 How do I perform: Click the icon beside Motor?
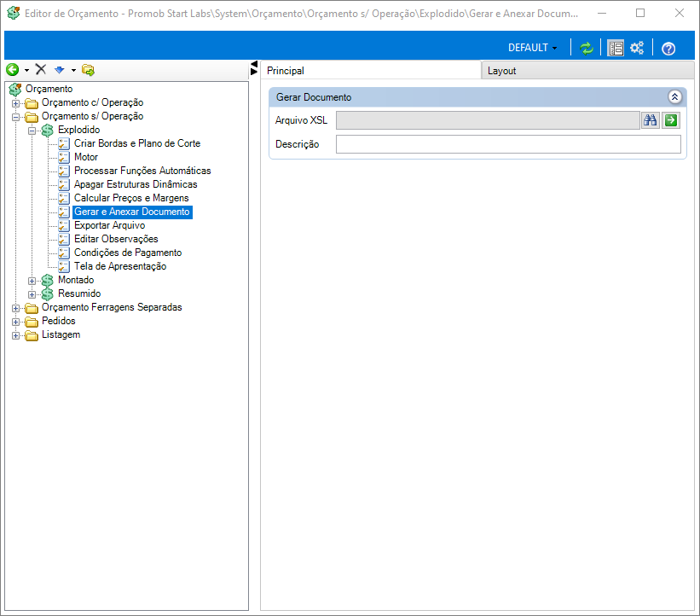(x=64, y=157)
